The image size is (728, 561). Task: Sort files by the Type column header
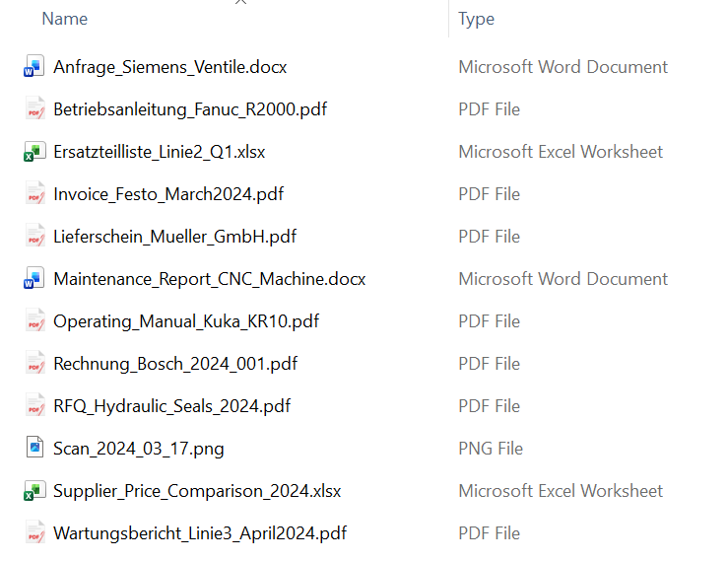pos(477,20)
